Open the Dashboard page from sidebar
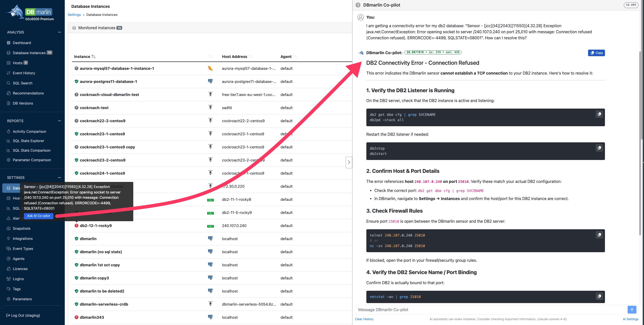Viewport: 644px width, 325px height. (22, 43)
